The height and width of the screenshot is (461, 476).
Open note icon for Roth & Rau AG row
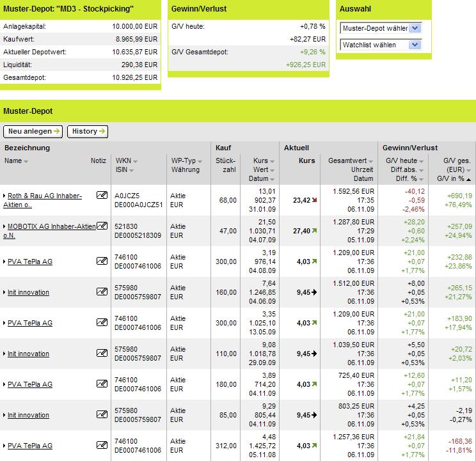102,195
